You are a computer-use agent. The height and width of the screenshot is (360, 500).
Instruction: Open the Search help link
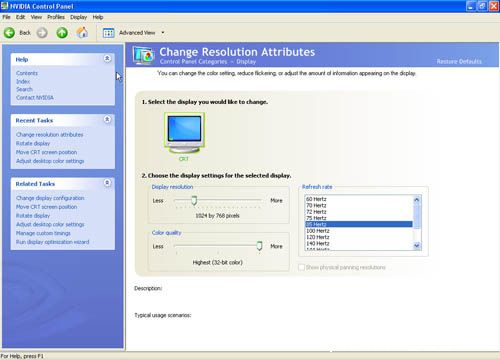[x=24, y=89]
